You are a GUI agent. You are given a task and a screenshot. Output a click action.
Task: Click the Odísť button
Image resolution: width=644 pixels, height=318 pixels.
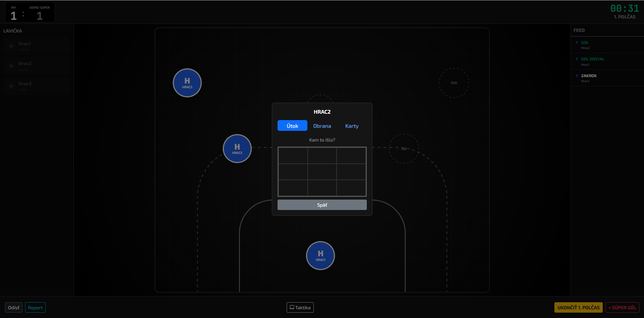(14, 308)
